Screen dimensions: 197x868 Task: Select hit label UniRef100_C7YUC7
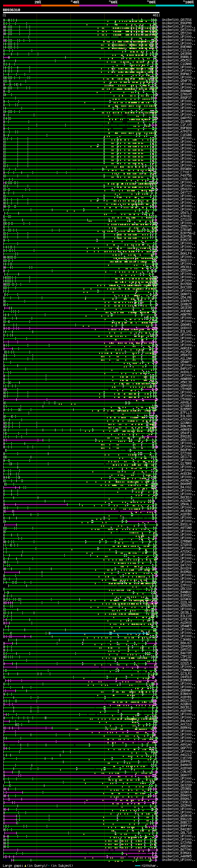pos(177,172)
